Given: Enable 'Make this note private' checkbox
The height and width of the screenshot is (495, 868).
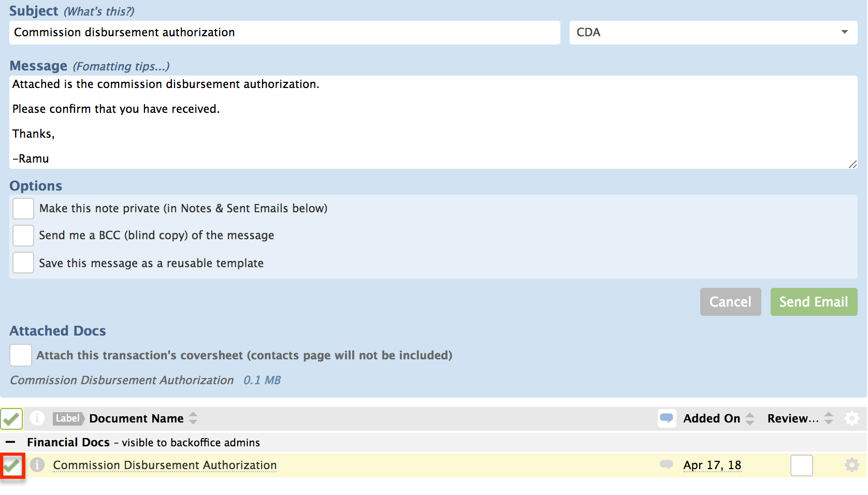Looking at the screenshot, I should point(23,209).
